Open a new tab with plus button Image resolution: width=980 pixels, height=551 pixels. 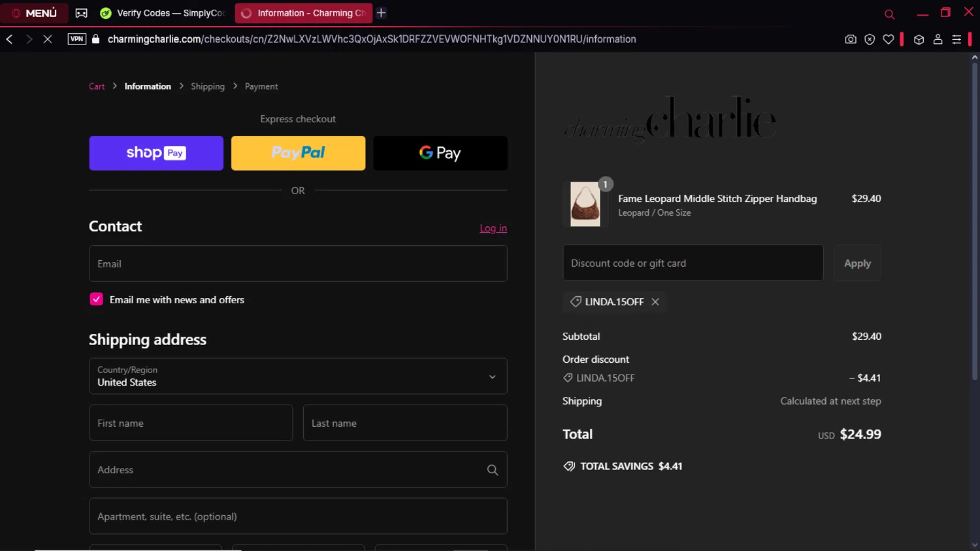coord(382,13)
